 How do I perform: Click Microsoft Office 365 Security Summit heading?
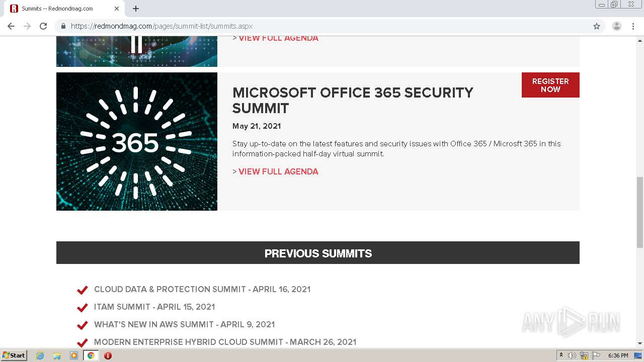[353, 100]
